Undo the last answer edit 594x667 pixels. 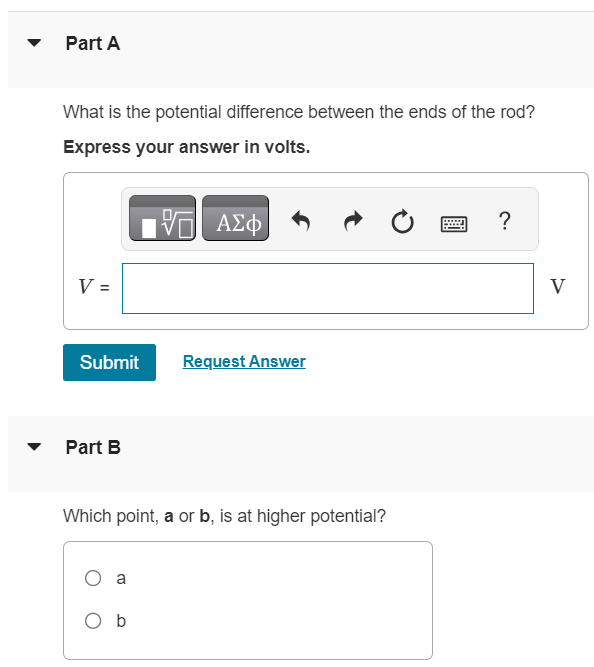(301, 221)
